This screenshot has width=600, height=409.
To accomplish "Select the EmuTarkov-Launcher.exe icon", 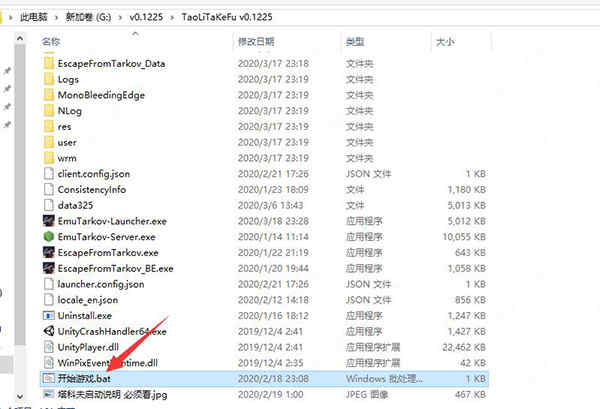I will 49,221.
